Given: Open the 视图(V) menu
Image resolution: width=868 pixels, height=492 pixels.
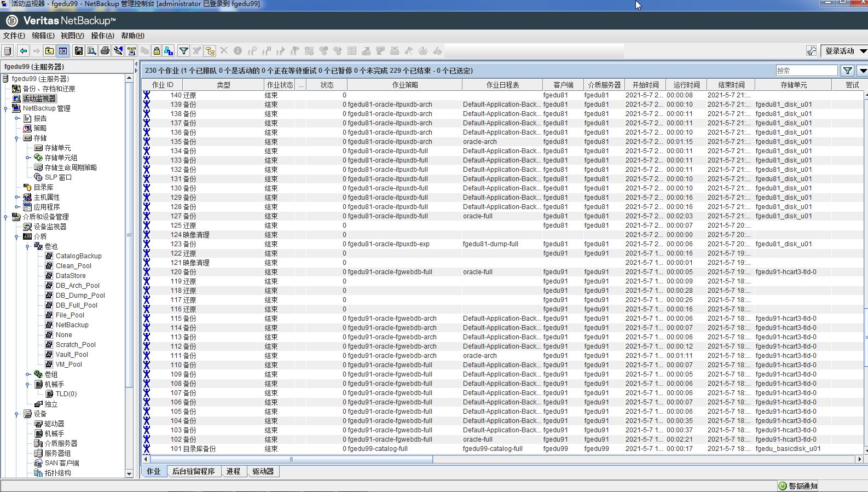Looking at the screenshot, I should [x=72, y=36].
